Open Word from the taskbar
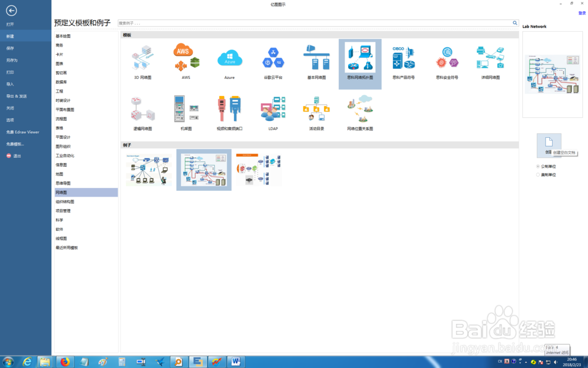Viewport: 588px width, 368px height. (236, 362)
